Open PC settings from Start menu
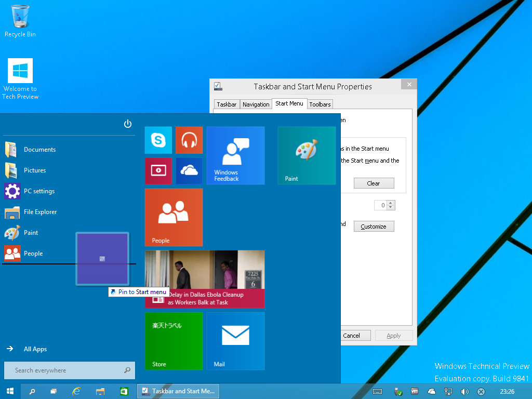The width and height of the screenshot is (532, 399). 69,191
